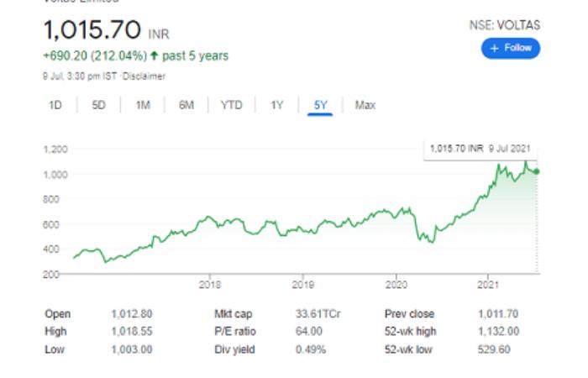Click the Mkt cap label
Image resolution: width=588 pixels, height=378 pixels.
tap(234, 314)
